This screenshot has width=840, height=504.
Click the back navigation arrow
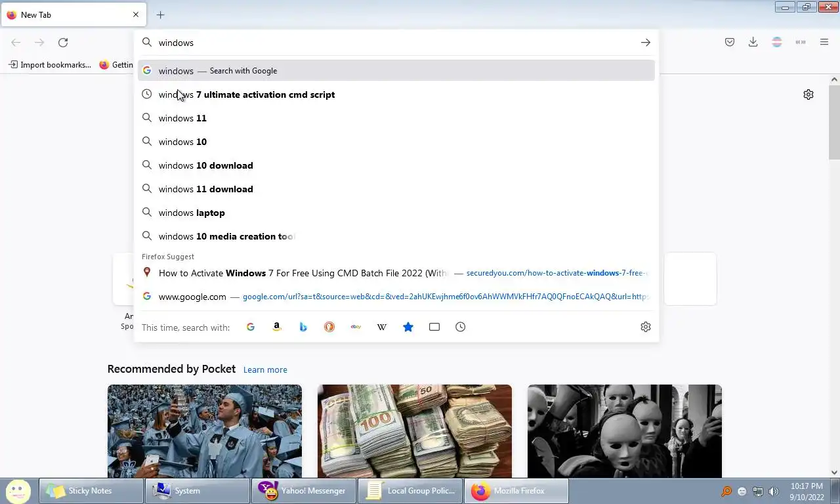(x=16, y=43)
